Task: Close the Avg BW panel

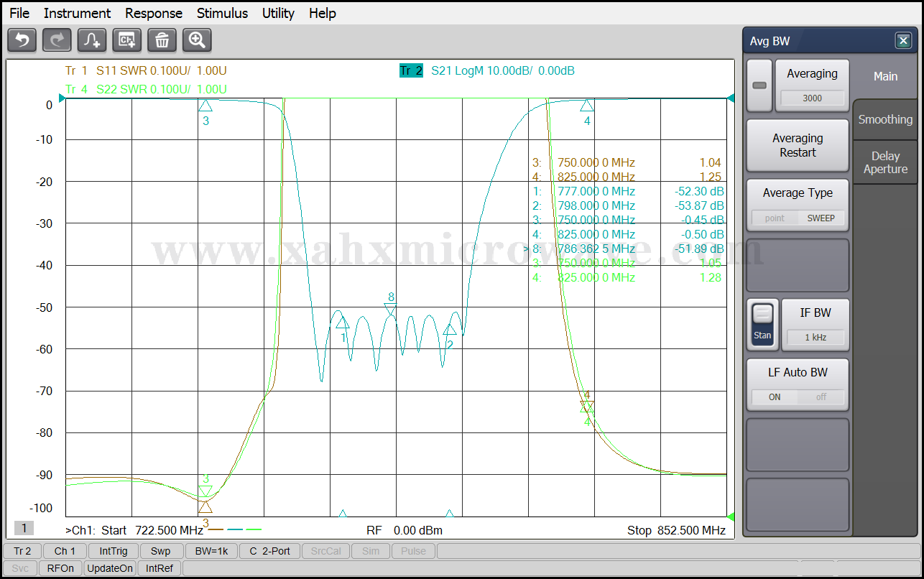Action: click(x=904, y=41)
